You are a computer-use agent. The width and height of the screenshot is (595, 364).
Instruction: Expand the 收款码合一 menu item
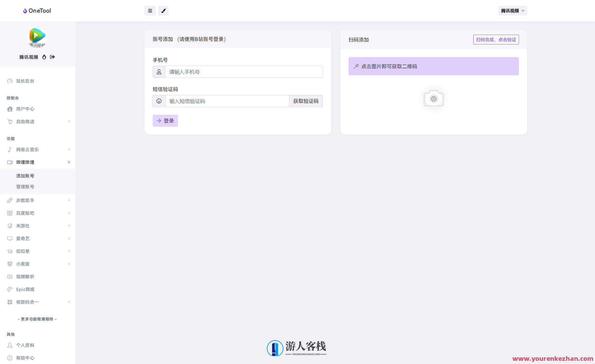click(69, 302)
